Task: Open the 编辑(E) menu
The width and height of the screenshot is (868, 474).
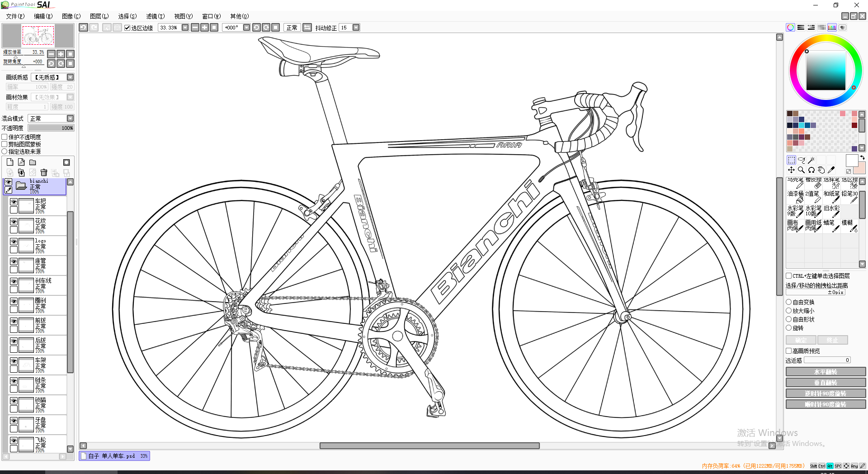Action: (x=43, y=16)
